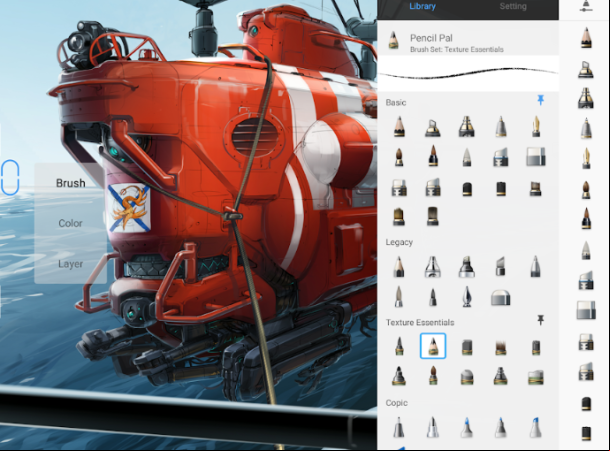This screenshot has height=451, width=610.
Task: Select the Legacy pencil brush
Action: click(x=399, y=267)
